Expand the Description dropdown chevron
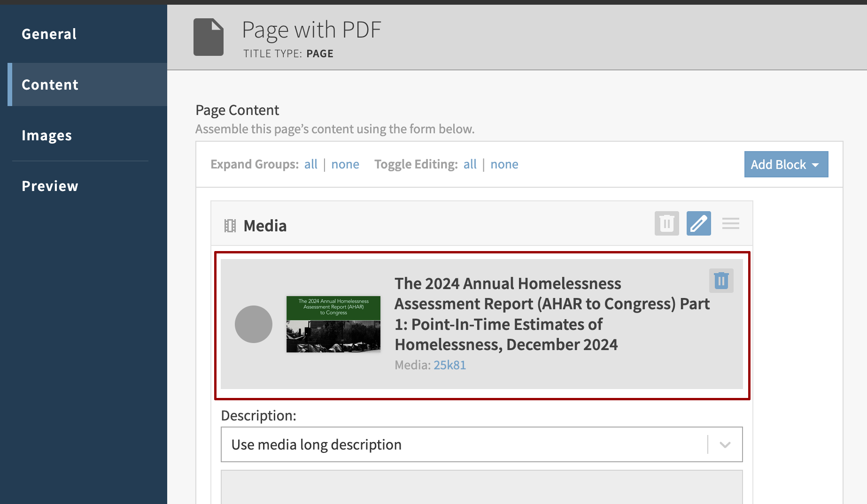The height and width of the screenshot is (504, 867). pyautogui.click(x=724, y=444)
